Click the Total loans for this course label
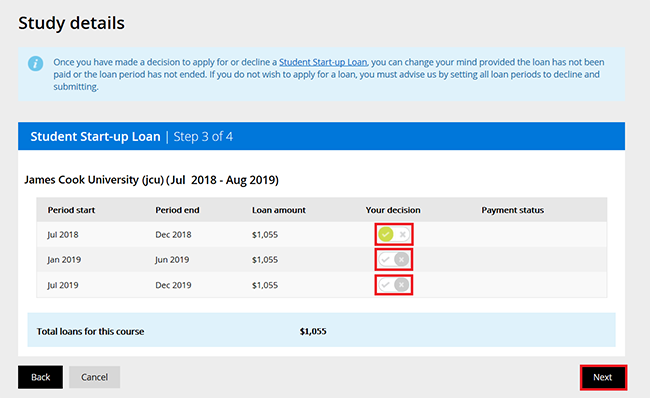Screen dimensions: 650x398 click(x=90, y=332)
